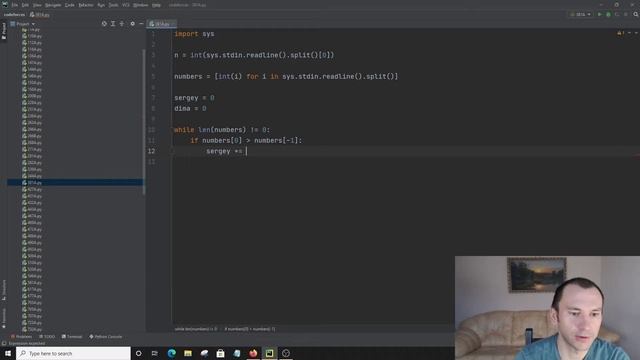The width and height of the screenshot is (640, 360).
Task: Click the Stop square button
Action: [x=625, y=14]
